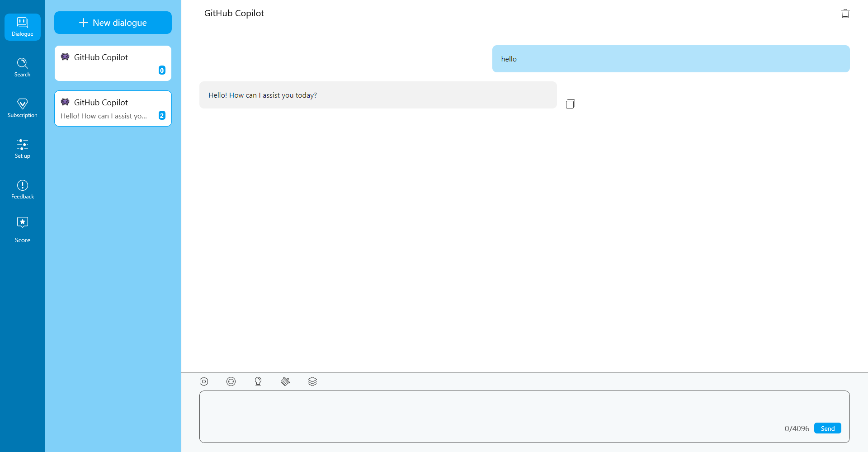Screen dimensions: 868x452
Task: Focus the message input box
Action: click(524, 417)
